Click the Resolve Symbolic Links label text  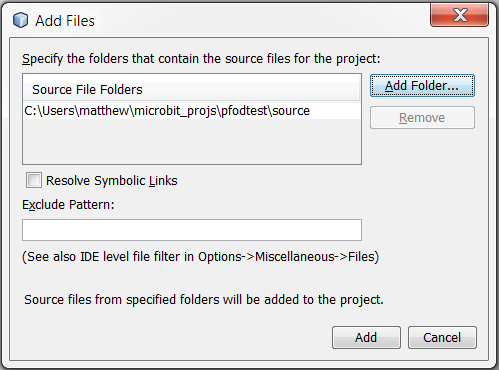click(112, 181)
